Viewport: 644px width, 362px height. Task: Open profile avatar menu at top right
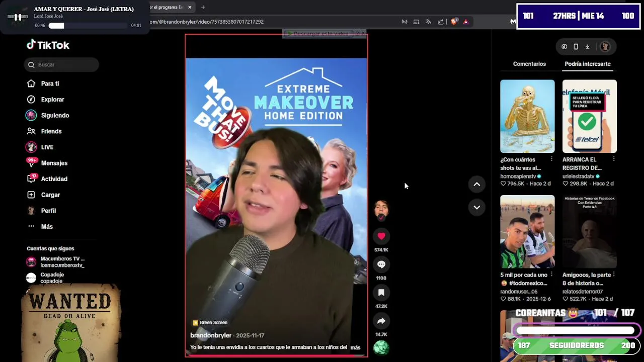[x=605, y=47]
